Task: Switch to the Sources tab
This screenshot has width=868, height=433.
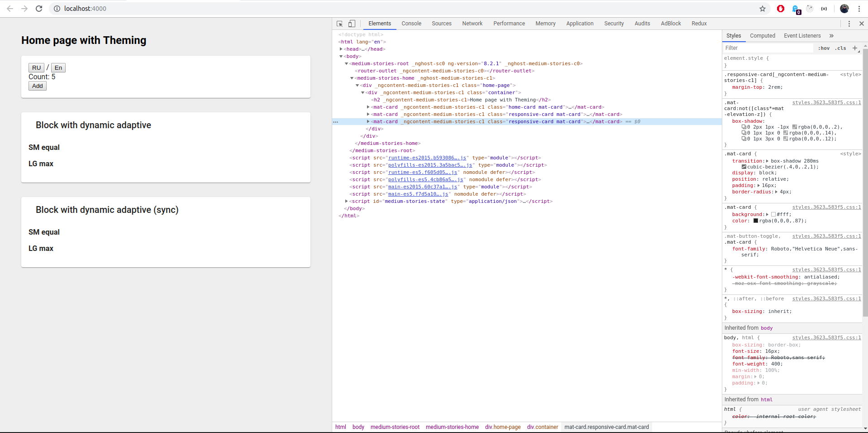Action: (442, 24)
